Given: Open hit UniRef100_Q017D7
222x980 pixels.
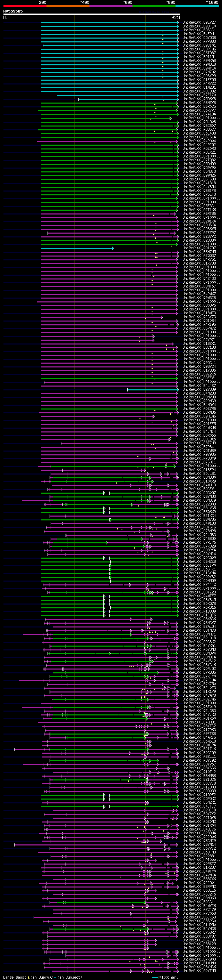Looking at the screenshot, I should 199,248.
